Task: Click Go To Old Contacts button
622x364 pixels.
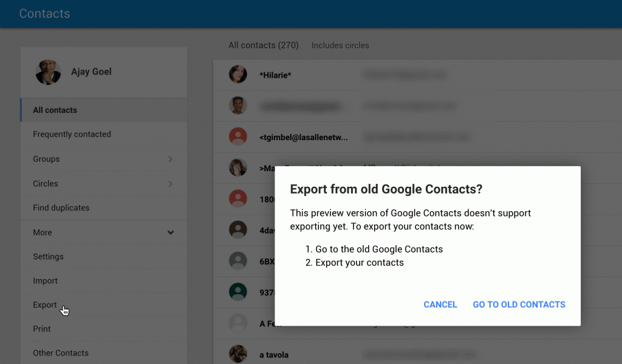Action: (x=519, y=305)
